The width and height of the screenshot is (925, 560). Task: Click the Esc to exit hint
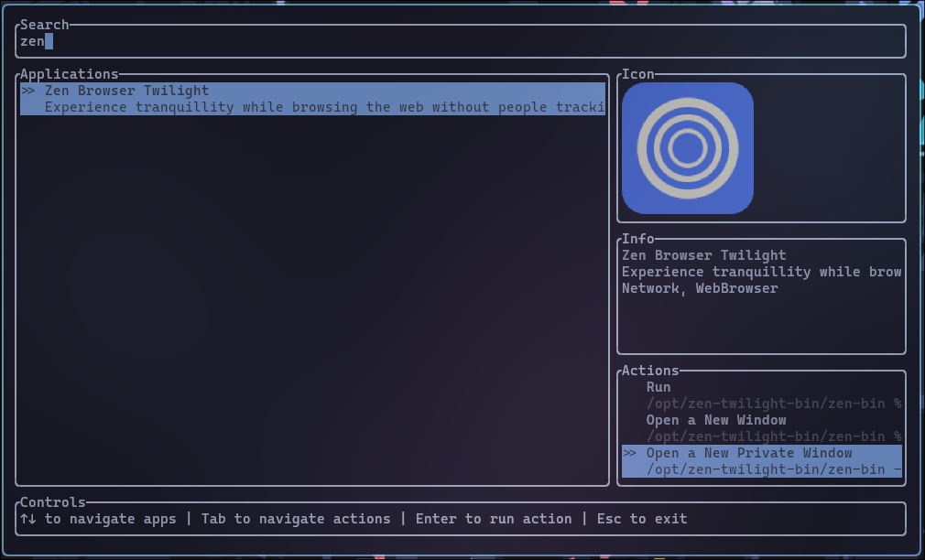[x=642, y=519]
